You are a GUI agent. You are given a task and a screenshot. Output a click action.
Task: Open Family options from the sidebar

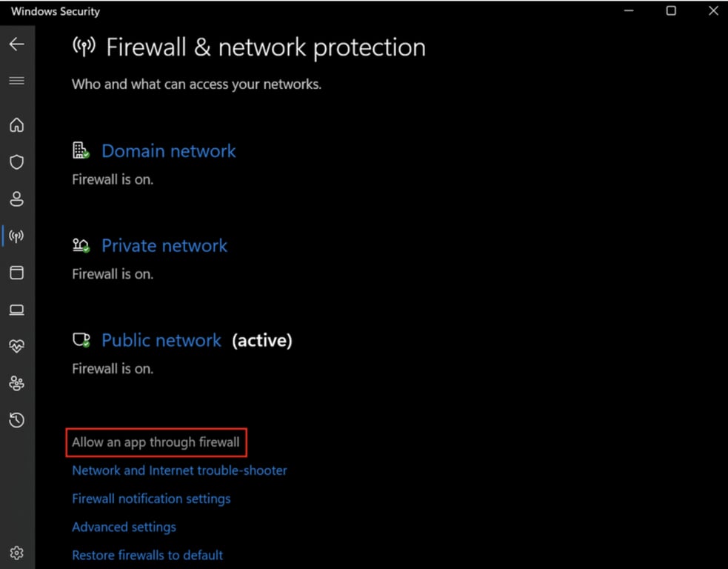[17, 383]
